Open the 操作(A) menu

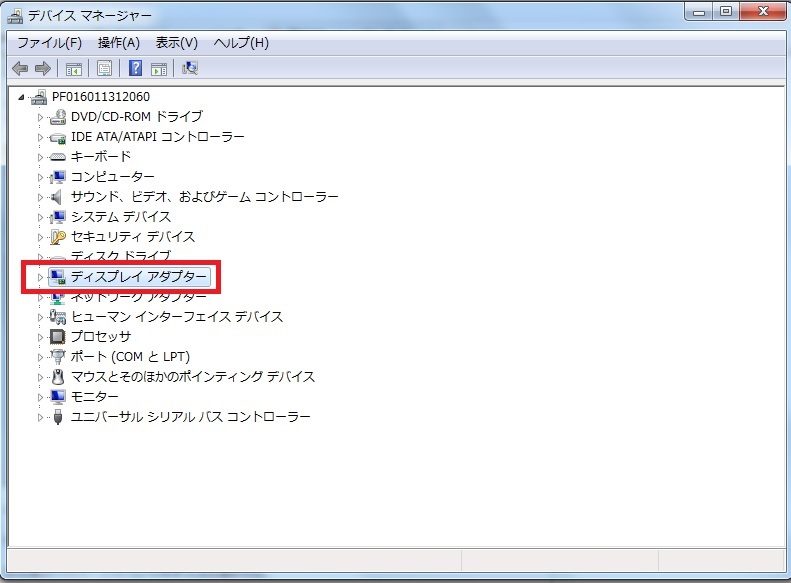point(118,43)
